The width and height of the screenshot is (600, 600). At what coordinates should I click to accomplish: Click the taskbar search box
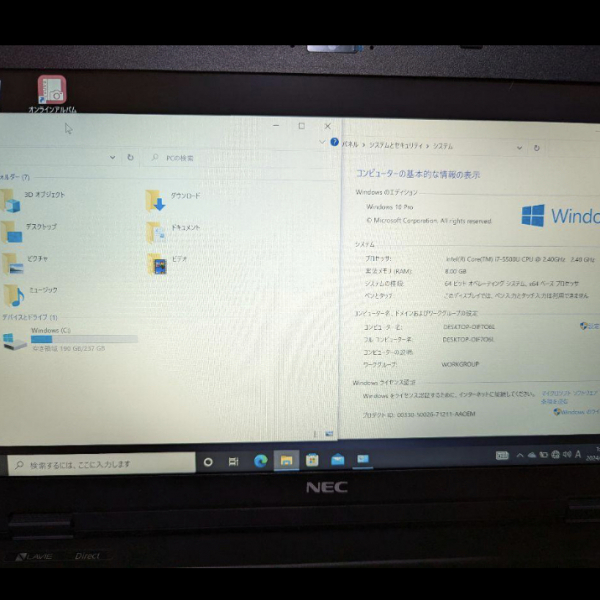(101, 464)
